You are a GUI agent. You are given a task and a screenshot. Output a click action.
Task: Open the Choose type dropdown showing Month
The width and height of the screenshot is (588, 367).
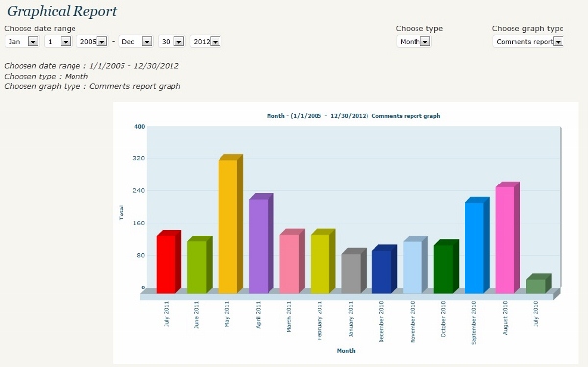tap(414, 41)
